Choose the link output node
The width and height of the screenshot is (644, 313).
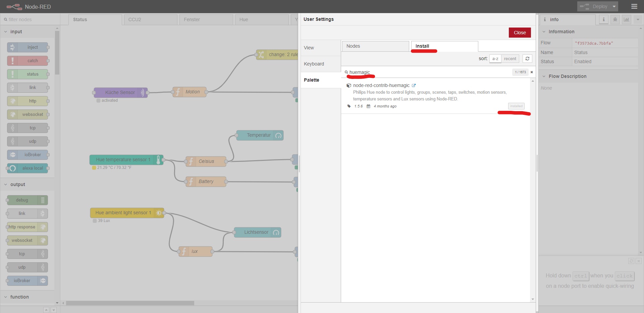tap(28, 214)
